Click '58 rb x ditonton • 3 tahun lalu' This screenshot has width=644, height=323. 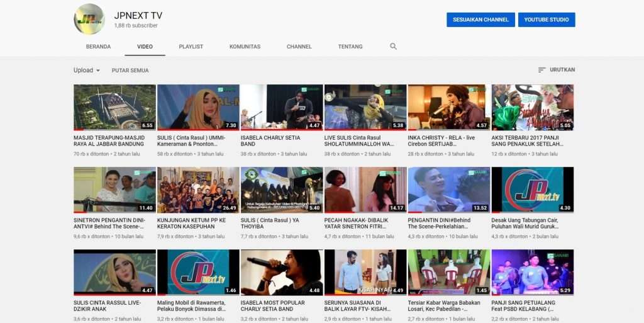pos(190,154)
